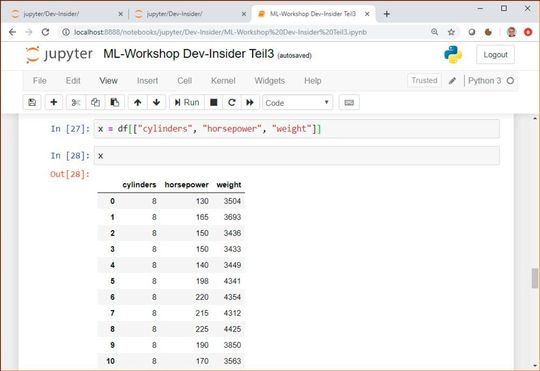Click the horsepower column header
The height and width of the screenshot is (371, 540).
(187, 185)
